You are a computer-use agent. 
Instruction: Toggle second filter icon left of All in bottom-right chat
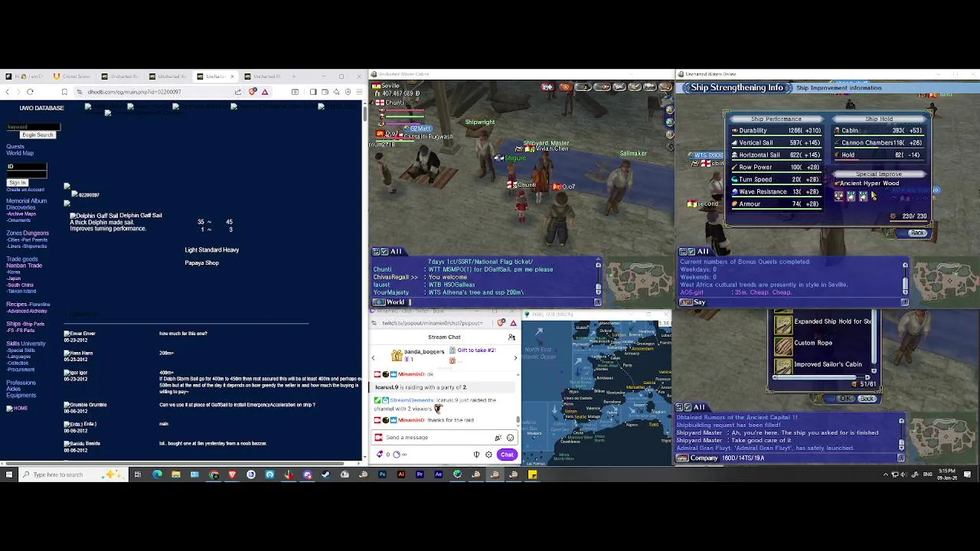(x=688, y=407)
